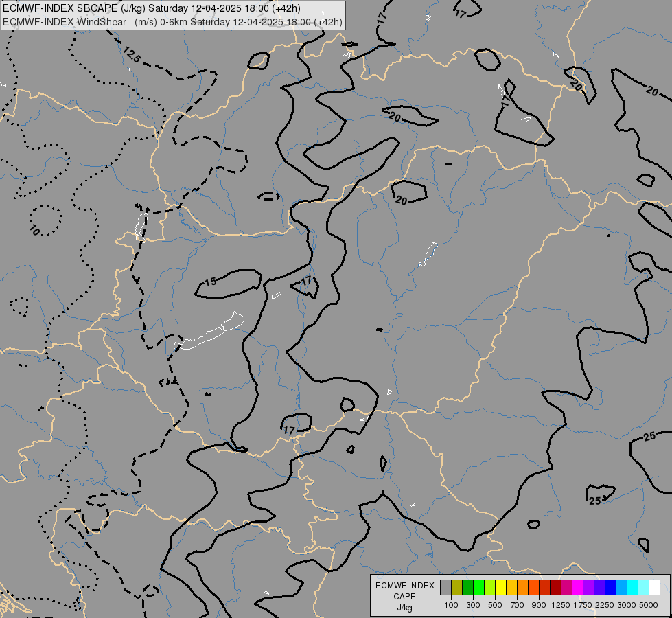672x618 pixels.
Task: Click the legend value 3000
Action: [x=627, y=605]
